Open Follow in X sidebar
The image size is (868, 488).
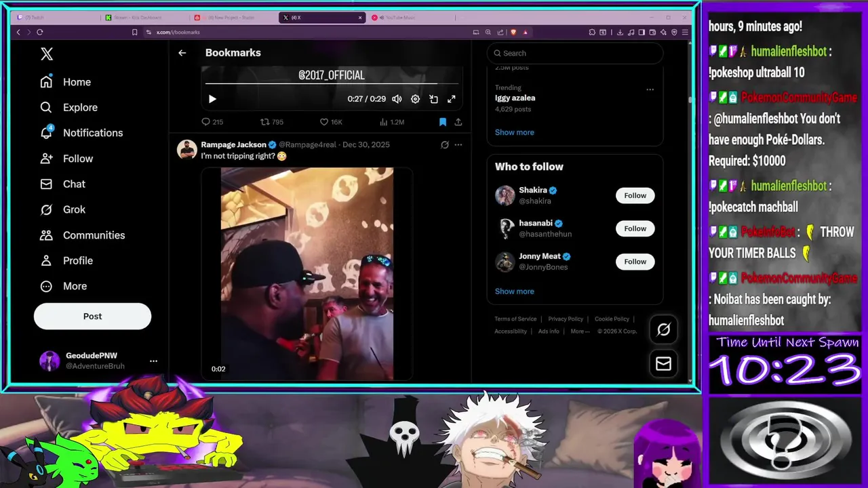pos(66,159)
